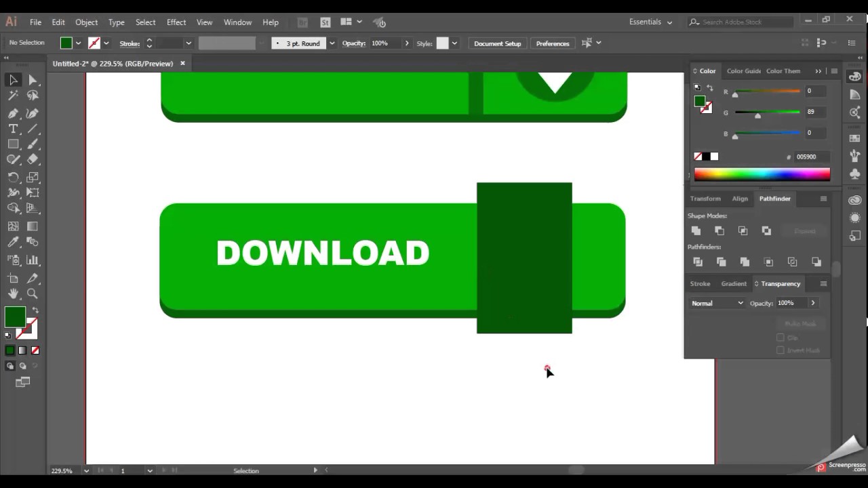This screenshot has height=488, width=868.
Task: Switch to the Align tab
Action: [740, 199]
